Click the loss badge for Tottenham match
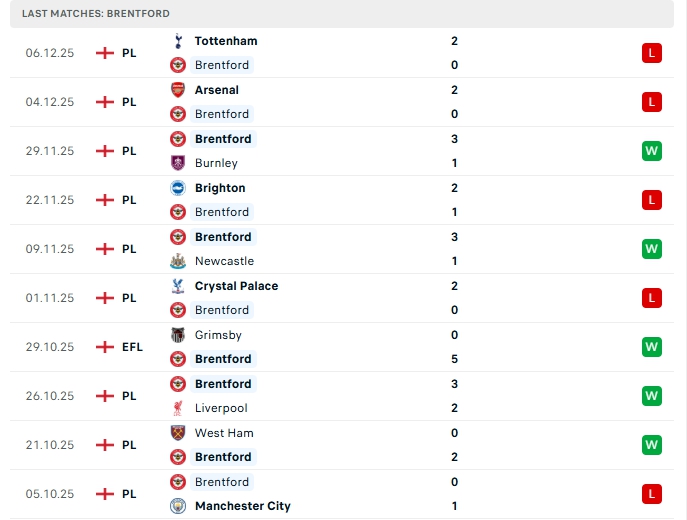This screenshot has height=520, width=687. [x=652, y=53]
